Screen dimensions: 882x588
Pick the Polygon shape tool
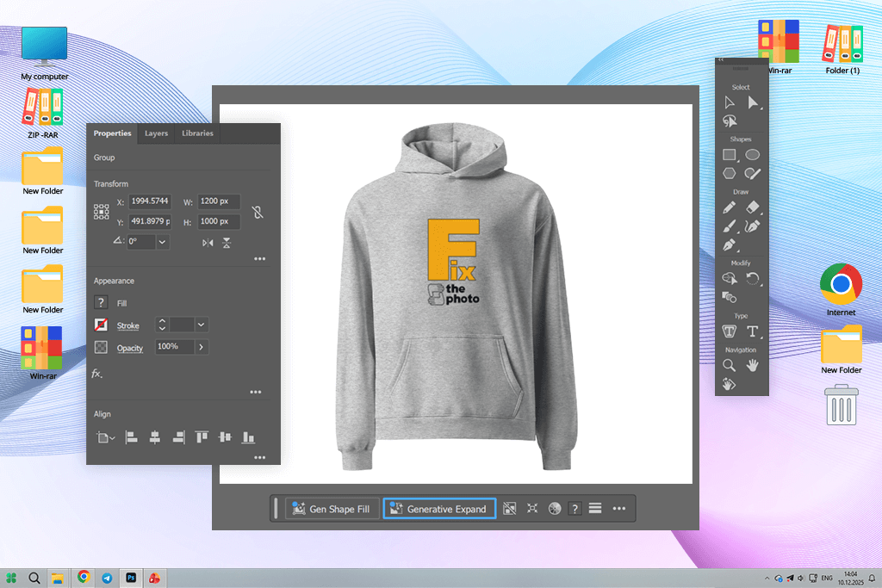point(730,173)
